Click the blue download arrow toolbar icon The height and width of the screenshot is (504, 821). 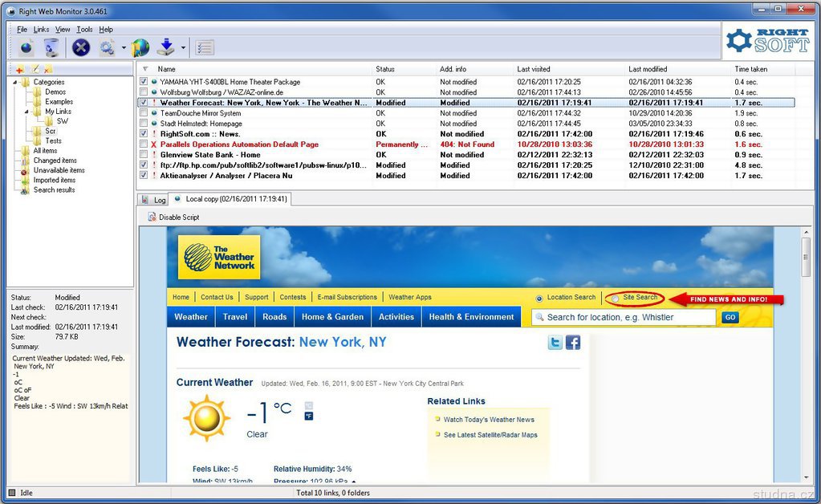(166, 47)
